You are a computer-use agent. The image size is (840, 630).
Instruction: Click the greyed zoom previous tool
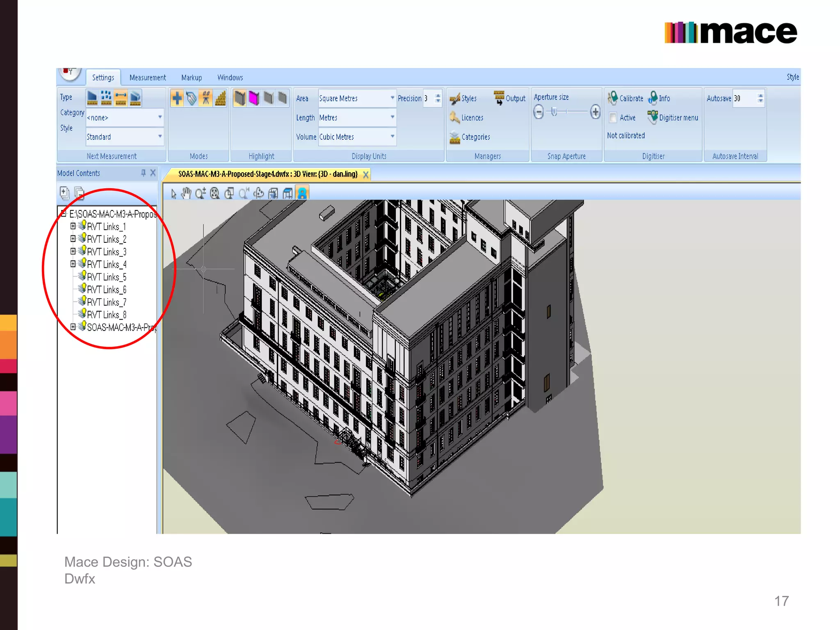[244, 193]
